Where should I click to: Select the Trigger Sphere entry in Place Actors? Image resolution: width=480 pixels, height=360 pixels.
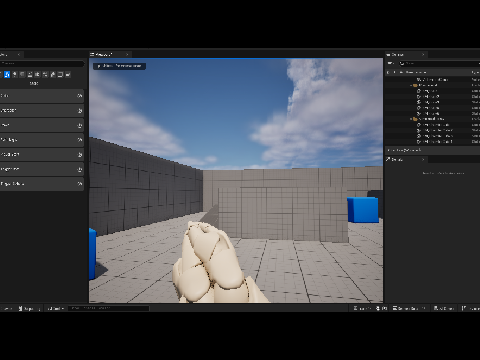tap(42, 184)
